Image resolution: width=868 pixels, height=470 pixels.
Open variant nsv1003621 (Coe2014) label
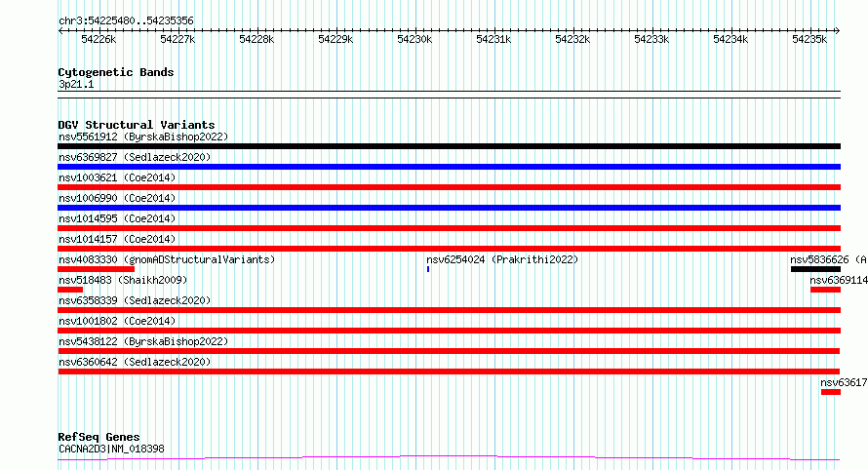[117, 177]
